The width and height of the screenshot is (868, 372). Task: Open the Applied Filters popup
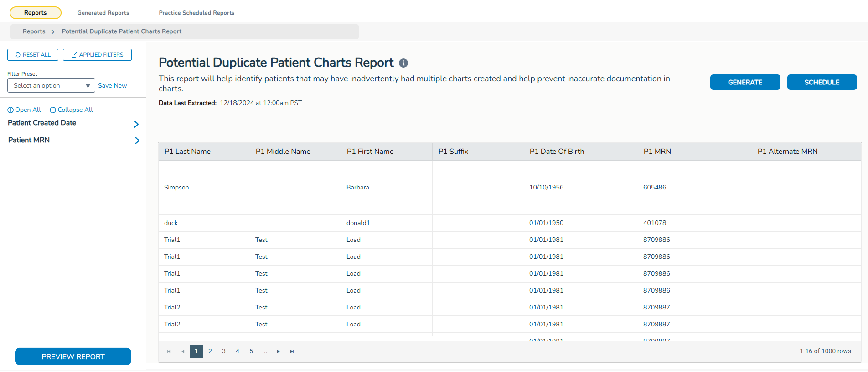tap(97, 55)
